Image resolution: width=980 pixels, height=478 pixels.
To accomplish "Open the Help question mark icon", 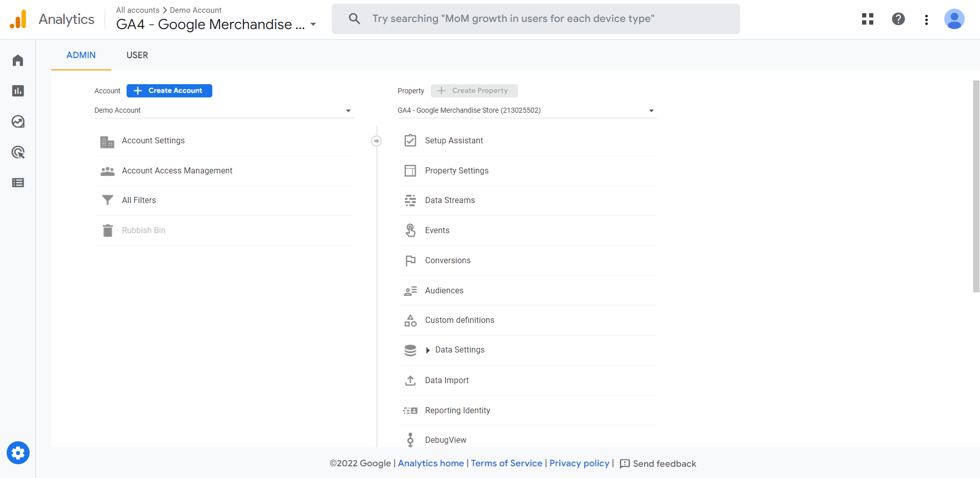I will 898,19.
